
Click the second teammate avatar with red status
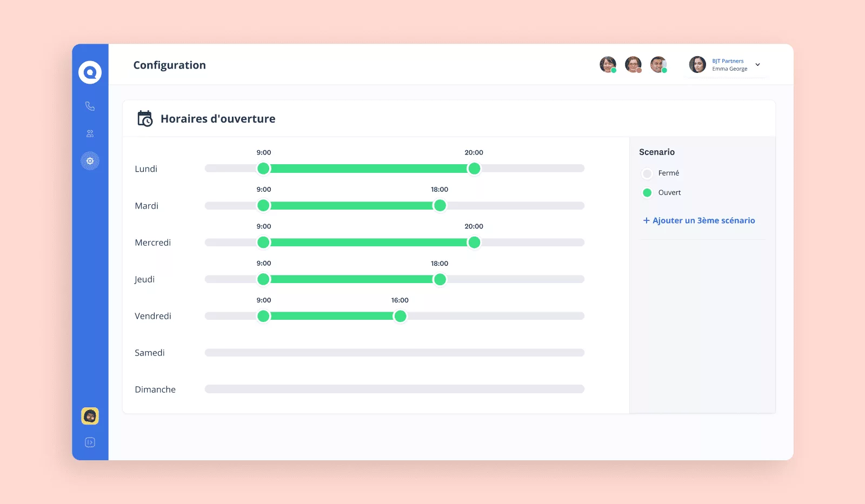tap(633, 64)
